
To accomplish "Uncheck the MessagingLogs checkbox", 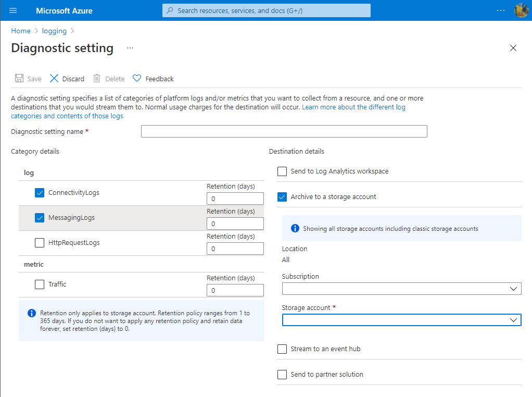I will click(40, 217).
